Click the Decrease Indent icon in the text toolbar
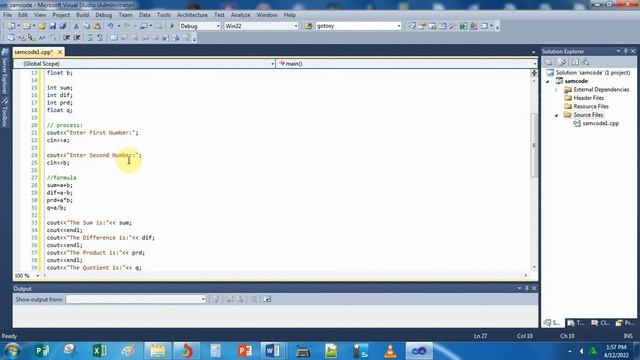This screenshot has width=640, height=360. pos(67,38)
